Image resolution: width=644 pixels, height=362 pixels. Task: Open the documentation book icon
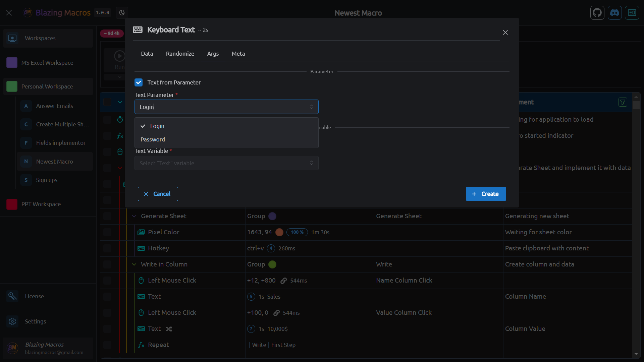click(632, 13)
